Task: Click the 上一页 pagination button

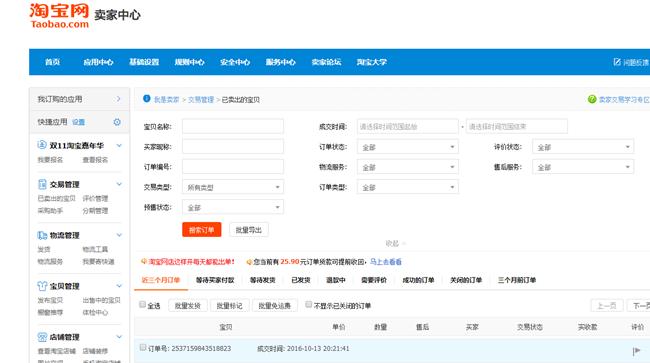Action: 607,306
